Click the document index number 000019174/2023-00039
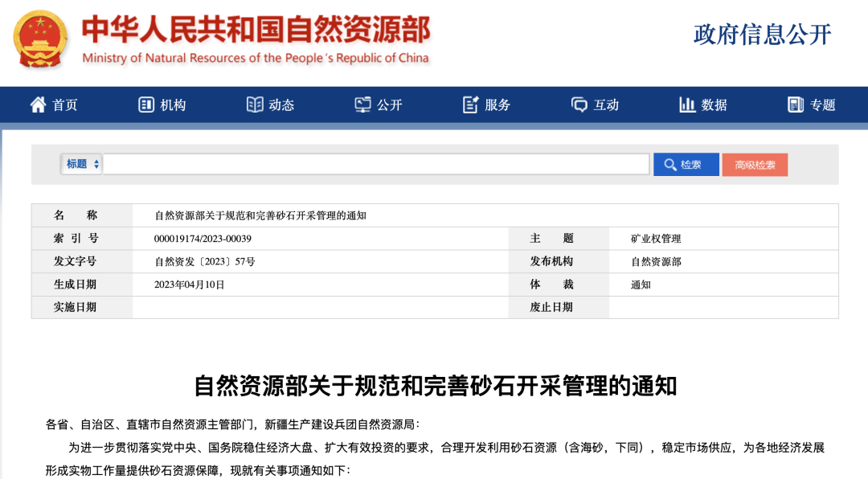 [x=203, y=239]
